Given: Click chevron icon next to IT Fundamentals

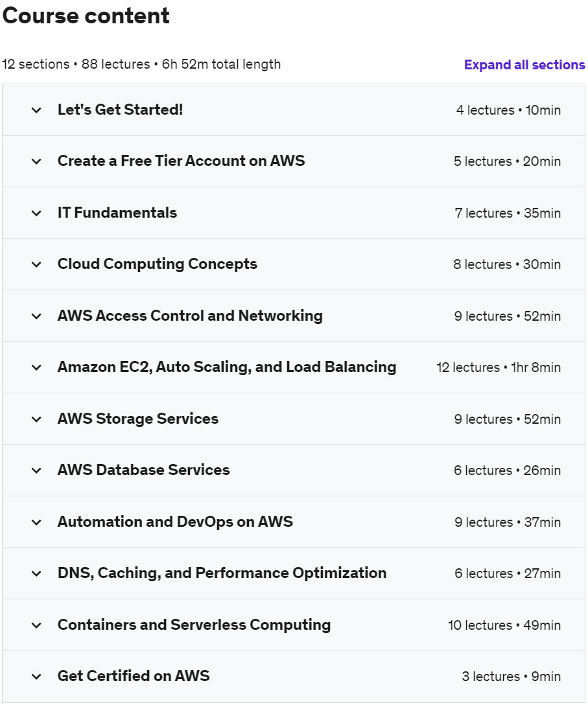Looking at the screenshot, I should tap(36, 213).
